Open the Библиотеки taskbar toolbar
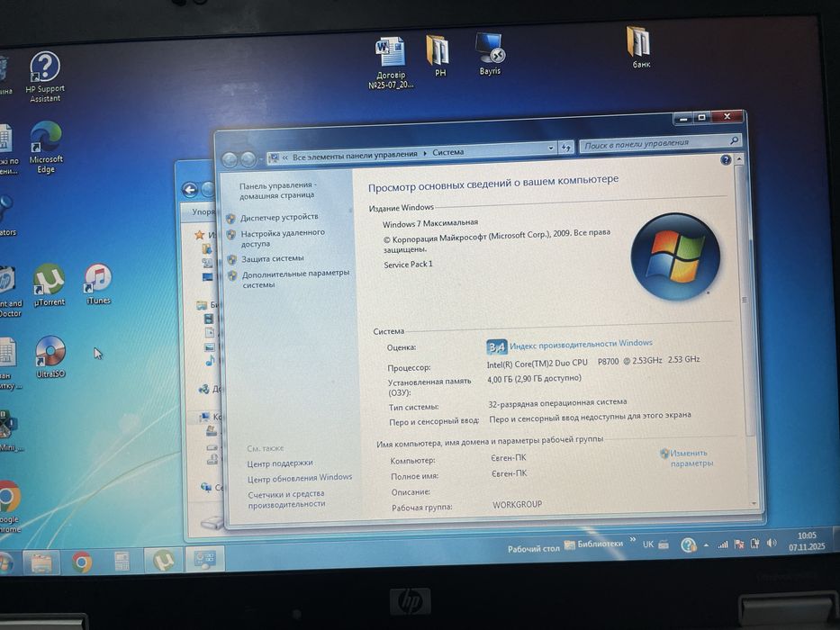This screenshot has width=840, height=630. [x=593, y=544]
